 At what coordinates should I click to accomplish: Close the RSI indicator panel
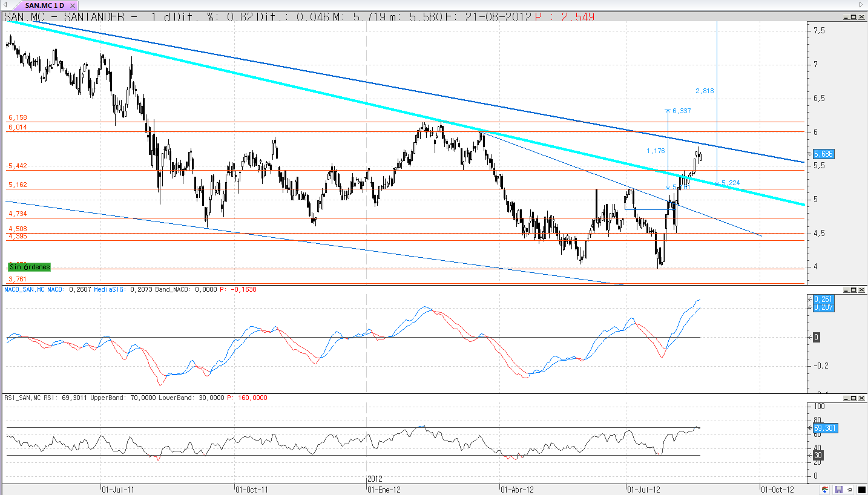861,398
